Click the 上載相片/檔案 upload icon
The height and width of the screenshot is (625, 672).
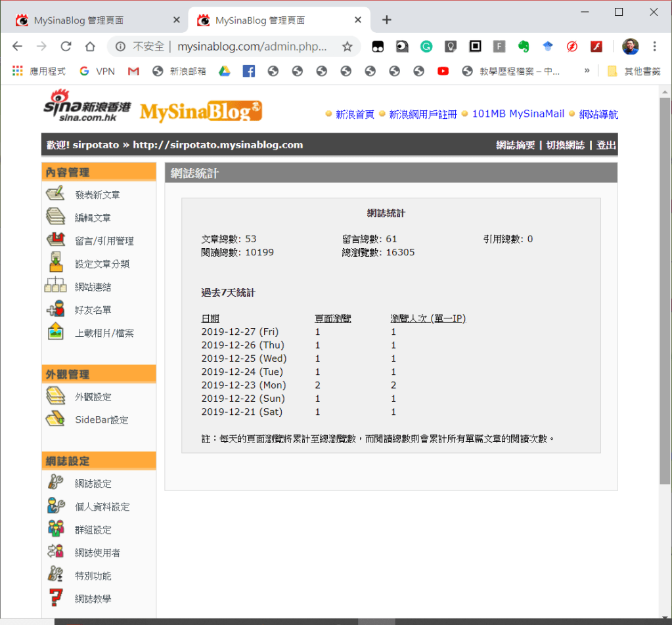tap(55, 332)
